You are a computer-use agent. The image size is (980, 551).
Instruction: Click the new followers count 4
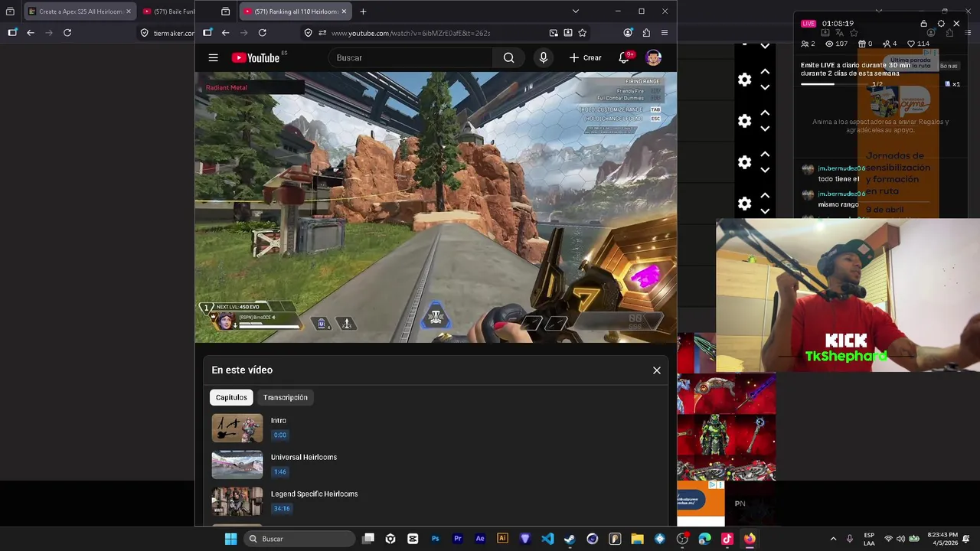coord(890,44)
